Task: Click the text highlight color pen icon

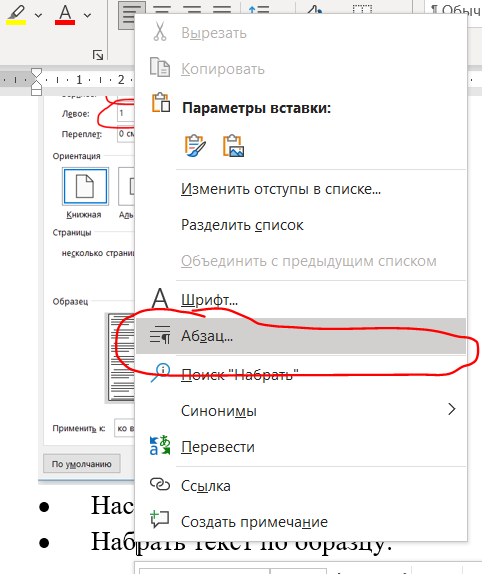Action: pos(16,15)
